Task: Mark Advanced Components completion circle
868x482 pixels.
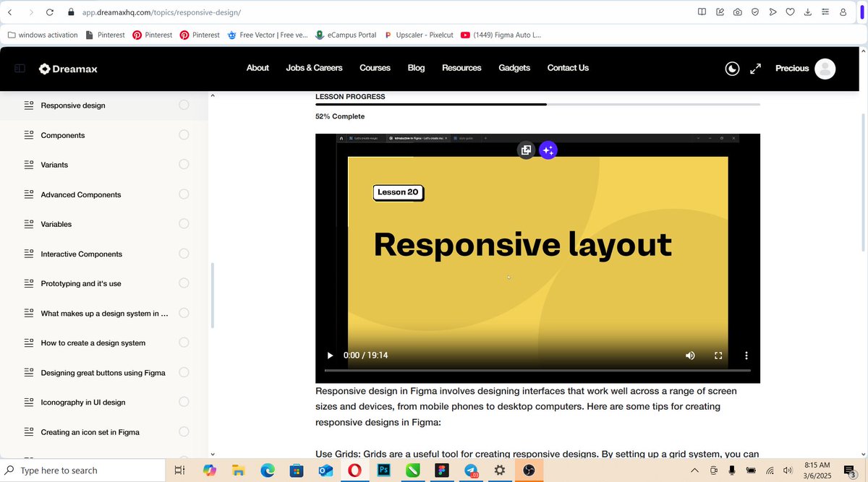Action: pos(184,194)
